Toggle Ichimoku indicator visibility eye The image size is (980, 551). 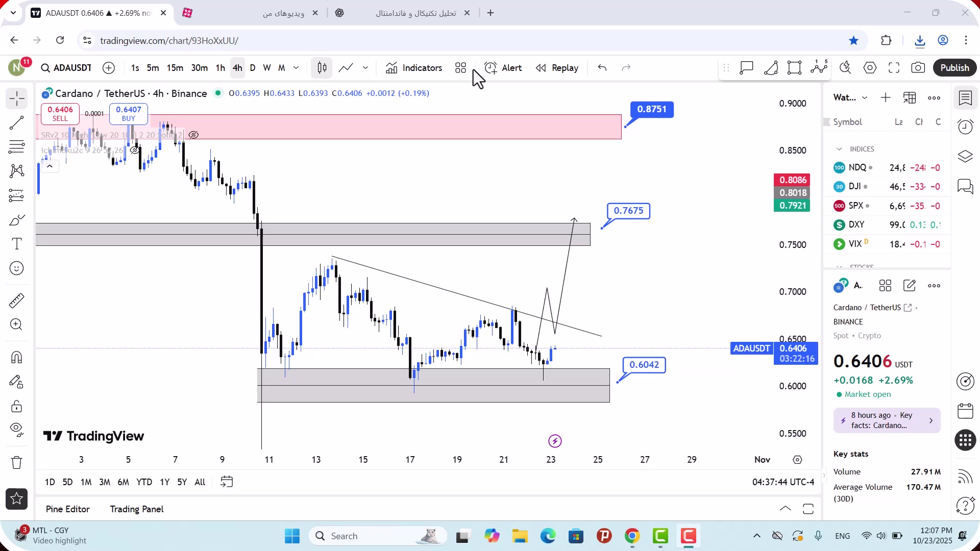pos(135,151)
